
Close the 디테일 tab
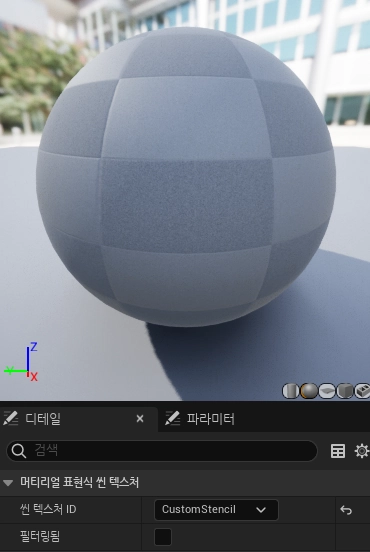(140, 419)
